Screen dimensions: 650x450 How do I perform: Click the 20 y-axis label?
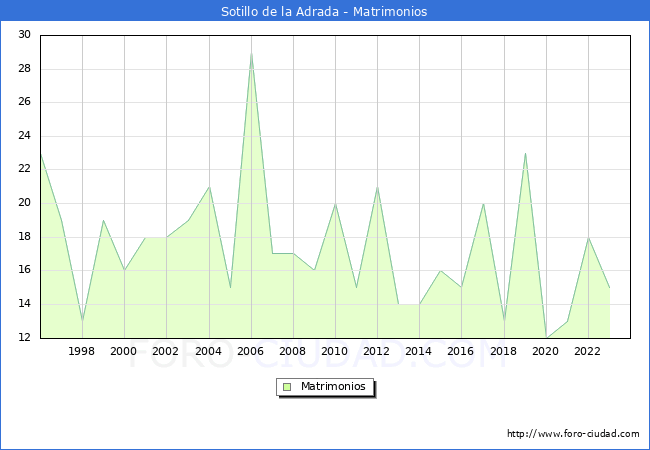click(24, 203)
